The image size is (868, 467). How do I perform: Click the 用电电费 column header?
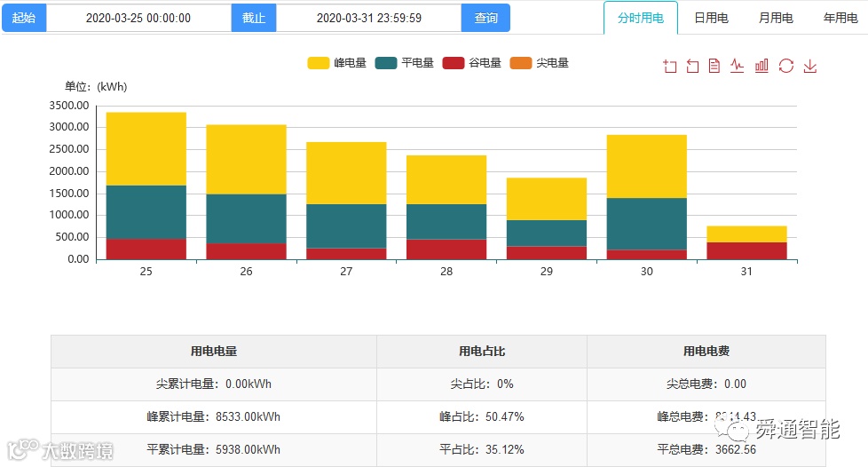point(706,352)
